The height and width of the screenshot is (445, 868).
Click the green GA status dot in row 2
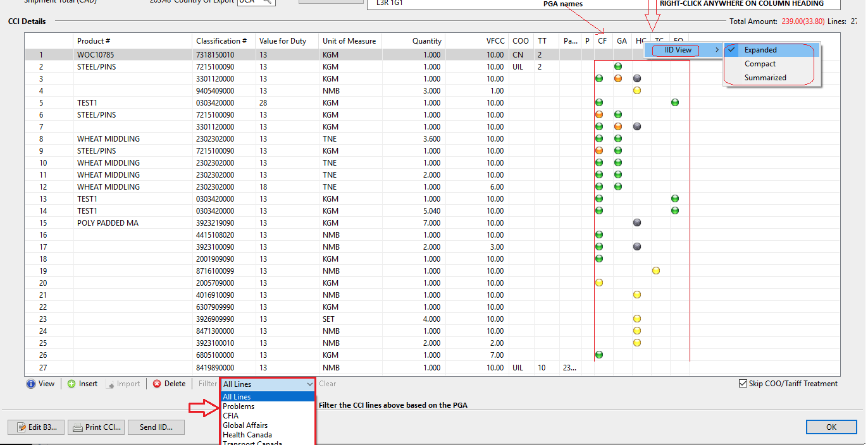coord(618,66)
